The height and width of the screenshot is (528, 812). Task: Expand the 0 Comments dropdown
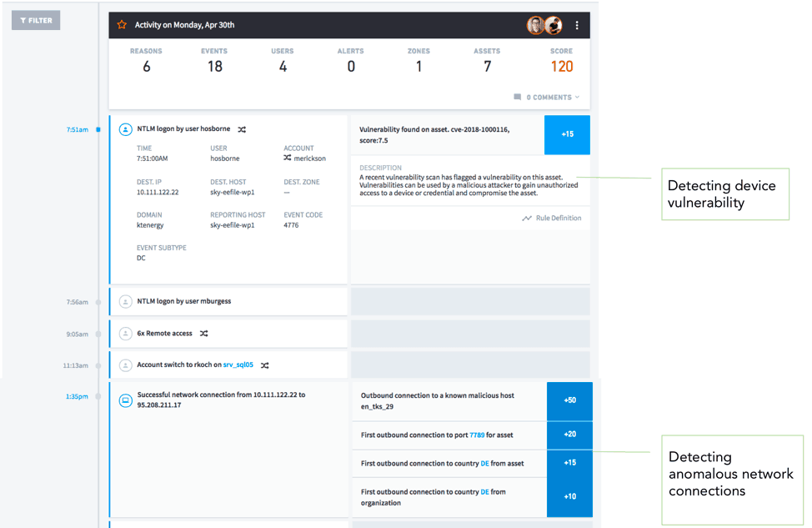coord(553,98)
